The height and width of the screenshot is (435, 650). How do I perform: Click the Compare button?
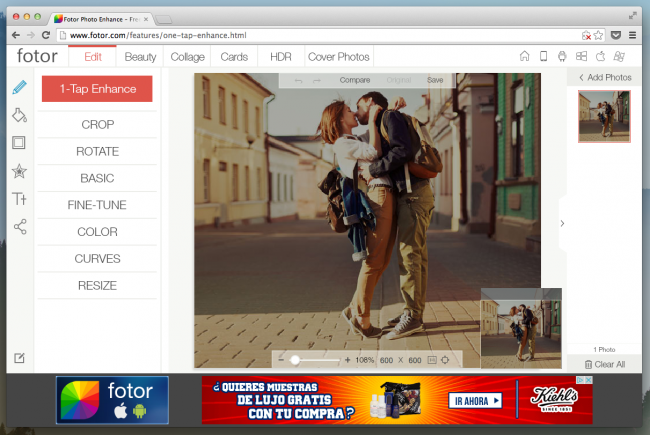pos(355,80)
